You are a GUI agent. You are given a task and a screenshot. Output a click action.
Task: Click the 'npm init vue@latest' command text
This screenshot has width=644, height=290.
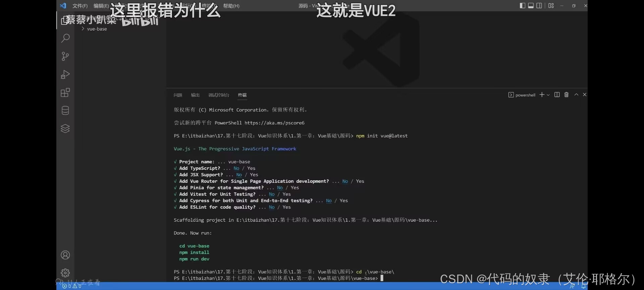382,136
